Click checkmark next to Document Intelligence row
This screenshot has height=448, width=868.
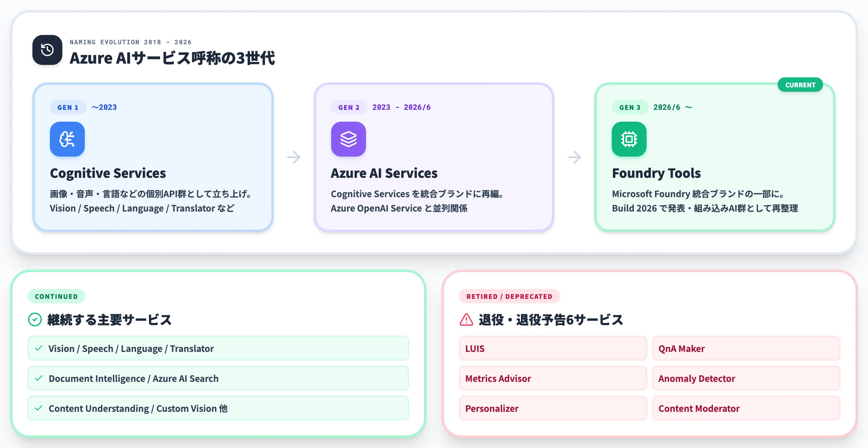(39, 378)
